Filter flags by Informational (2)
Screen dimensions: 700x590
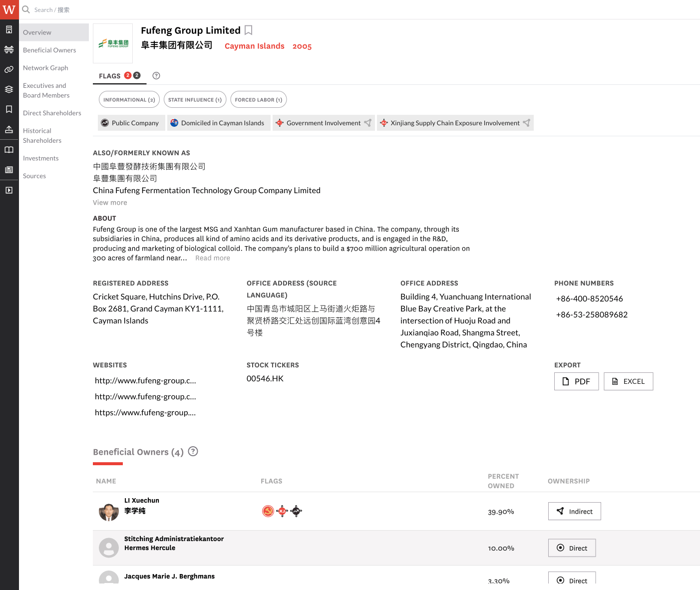129,100
